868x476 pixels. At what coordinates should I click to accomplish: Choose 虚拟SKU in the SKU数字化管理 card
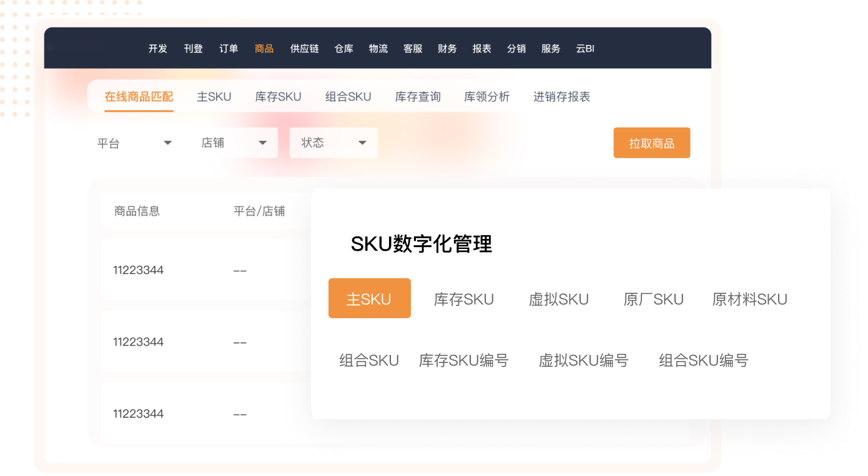558,299
